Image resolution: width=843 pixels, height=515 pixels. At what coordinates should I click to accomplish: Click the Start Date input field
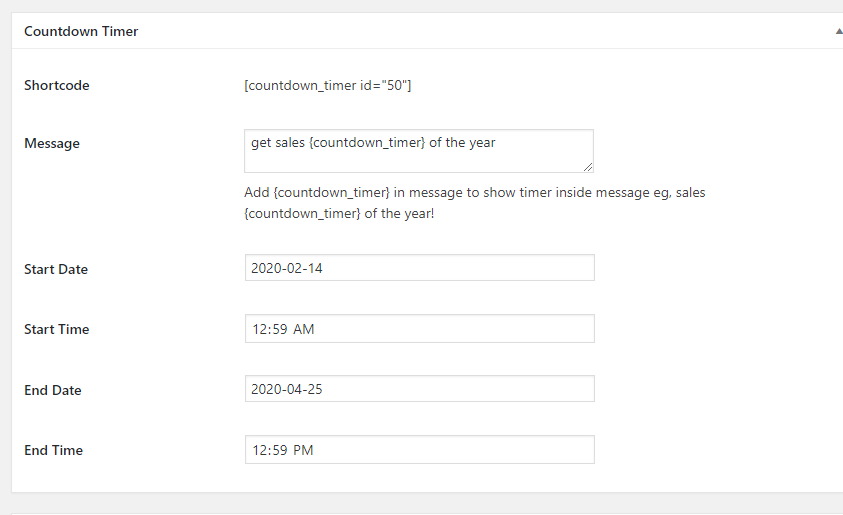pos(419,268)
